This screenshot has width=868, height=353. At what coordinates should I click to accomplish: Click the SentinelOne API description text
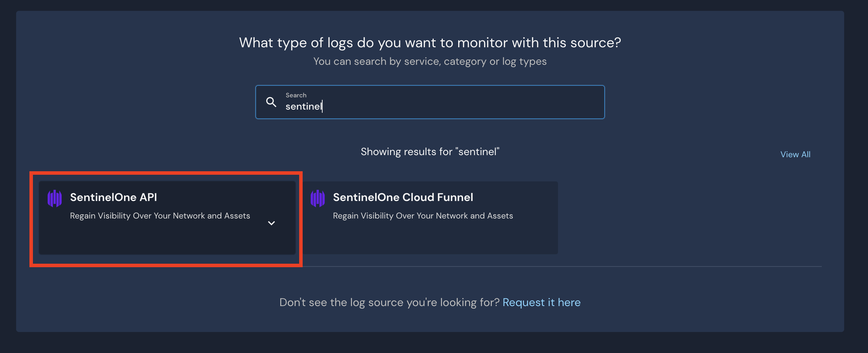pyautogui.click(x=160, y=216)
